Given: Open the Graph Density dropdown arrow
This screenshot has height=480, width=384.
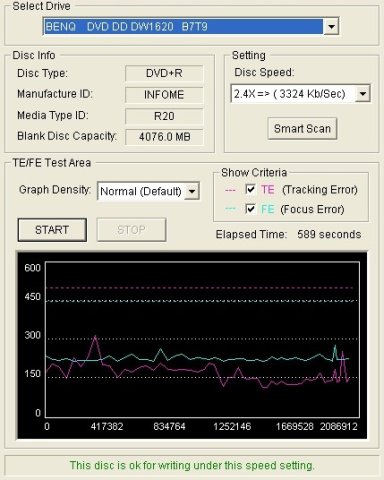Looking at the screenshot, I should tap(192, 191).
